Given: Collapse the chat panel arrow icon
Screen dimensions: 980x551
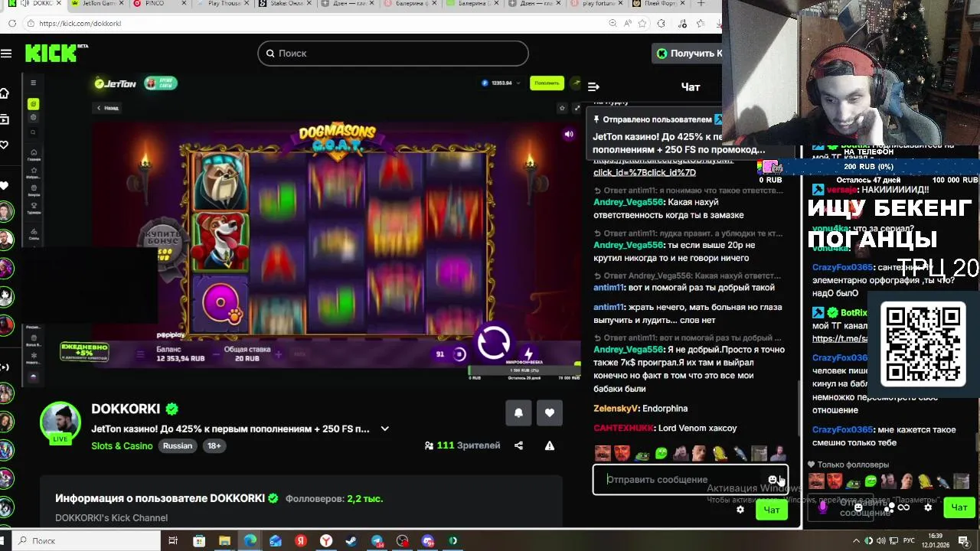Looking at the screenshot, I should click(x=593, y=86).
